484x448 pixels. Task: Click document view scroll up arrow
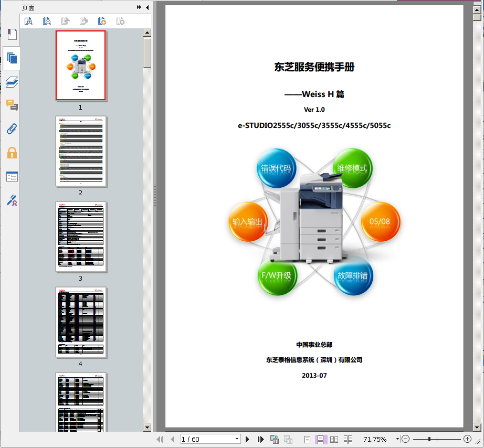point(477,10)
